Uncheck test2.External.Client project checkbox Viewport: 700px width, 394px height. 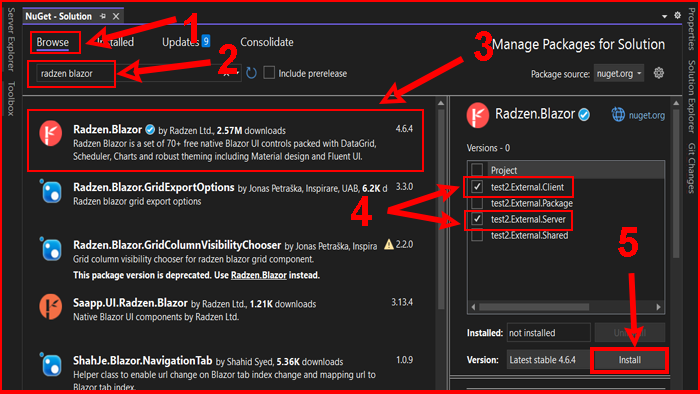477,187
